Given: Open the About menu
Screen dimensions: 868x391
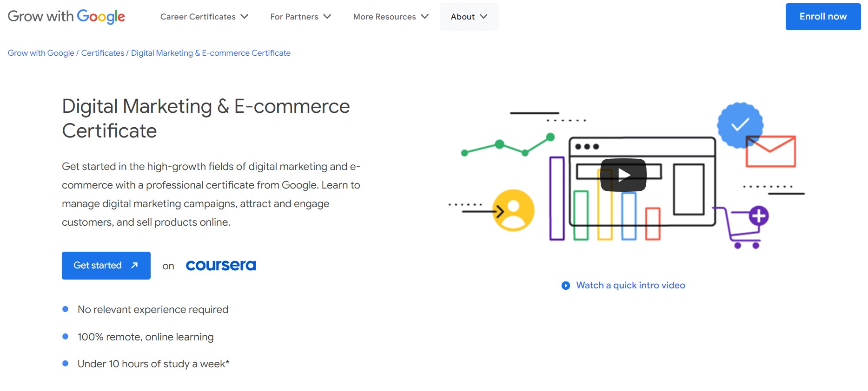Looking at the screenshot, I should pyautogui.click(x=469, y=17).
